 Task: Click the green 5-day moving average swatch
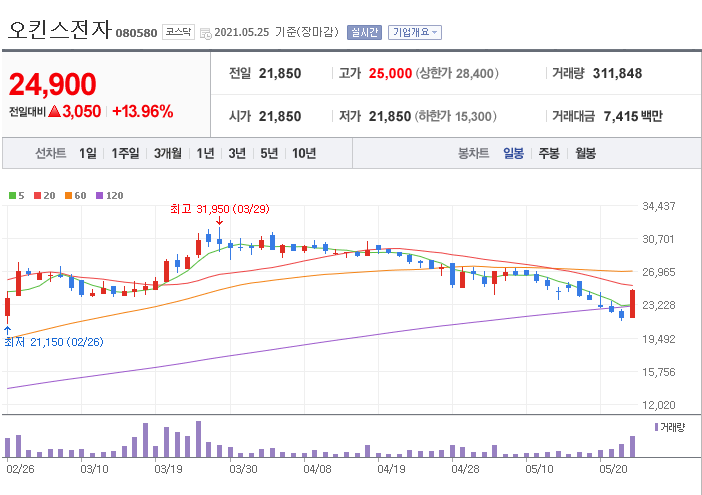click(x=13, y=196)
